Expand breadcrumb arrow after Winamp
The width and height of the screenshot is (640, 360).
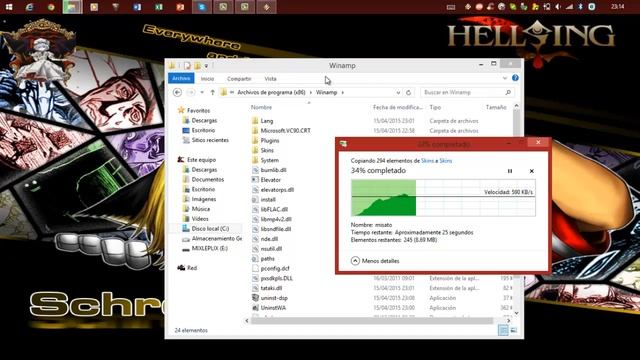tap(342, 93)
